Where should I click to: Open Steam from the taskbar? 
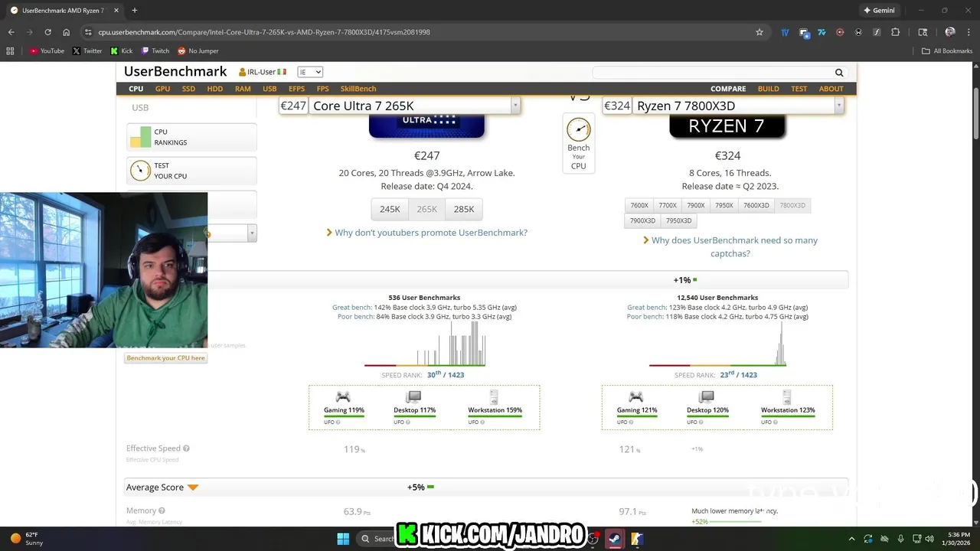click(614, 539)
